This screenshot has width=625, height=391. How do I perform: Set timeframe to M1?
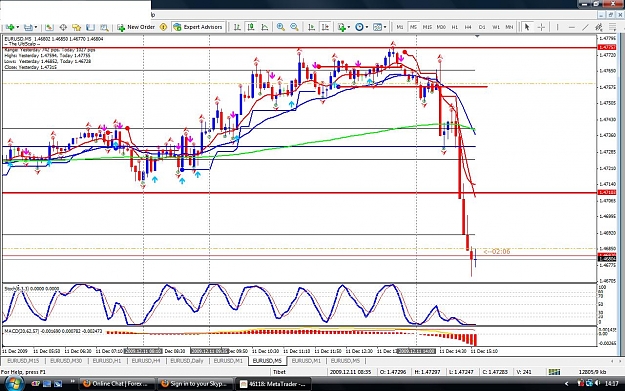click(x=399, y=27)
